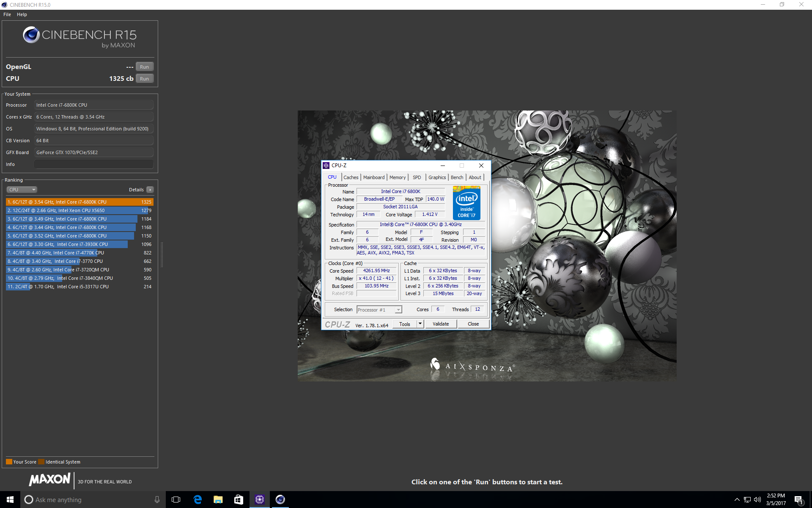Viewport: 812px width, 508px height.
Task: Switch to CPU-Z taskbar icon
Action: coord(260,500)
